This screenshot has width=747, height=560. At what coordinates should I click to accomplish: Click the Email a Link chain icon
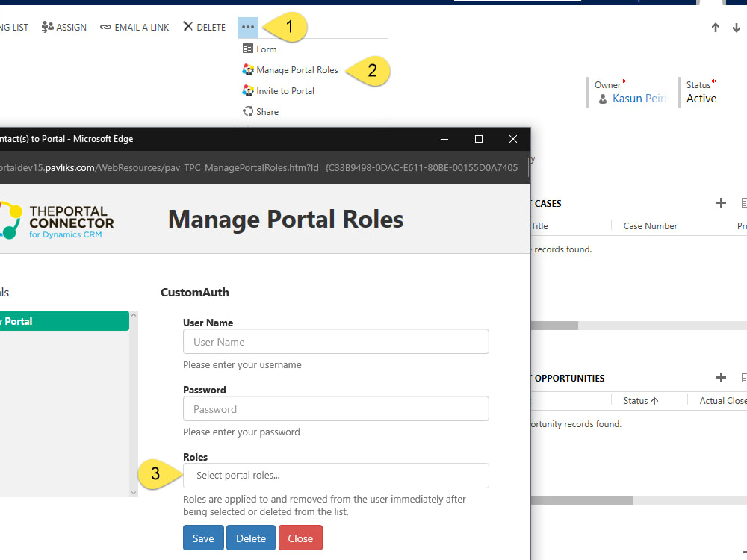coord(105,27)
